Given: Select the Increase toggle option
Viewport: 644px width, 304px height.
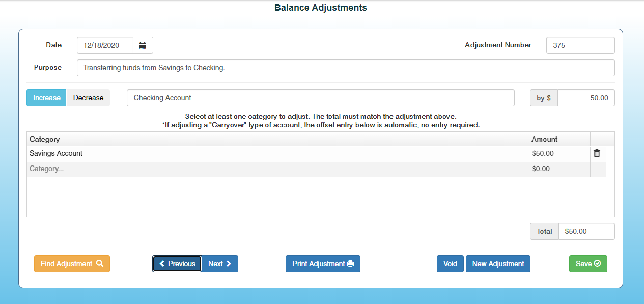Looking at the screenshot, I should [46, 98].
